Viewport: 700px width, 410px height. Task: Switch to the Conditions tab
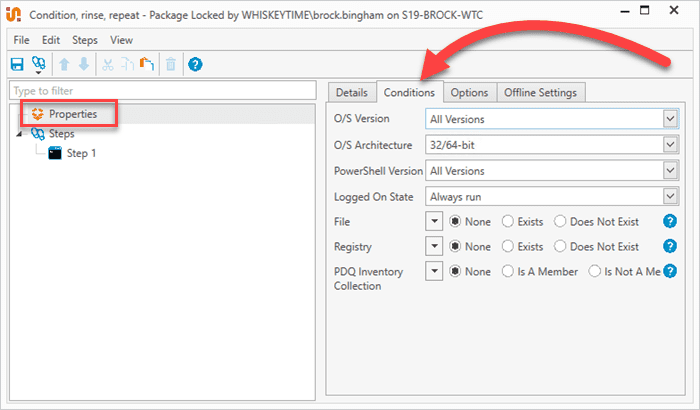tap(409, 92)
